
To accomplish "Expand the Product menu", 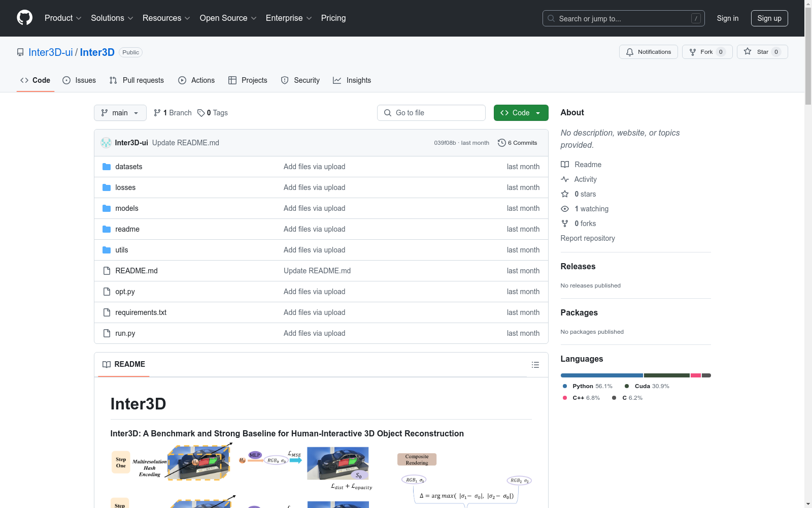I will 63,18.
